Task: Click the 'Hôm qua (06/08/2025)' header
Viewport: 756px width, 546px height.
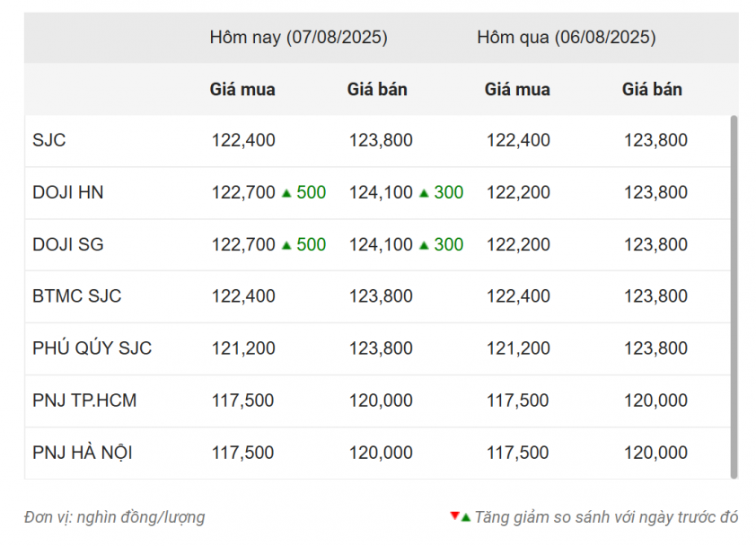Action: pos(566,38)
